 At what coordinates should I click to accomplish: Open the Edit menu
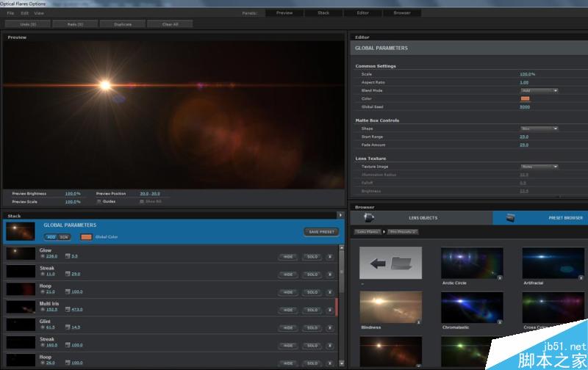click(25, 13)
